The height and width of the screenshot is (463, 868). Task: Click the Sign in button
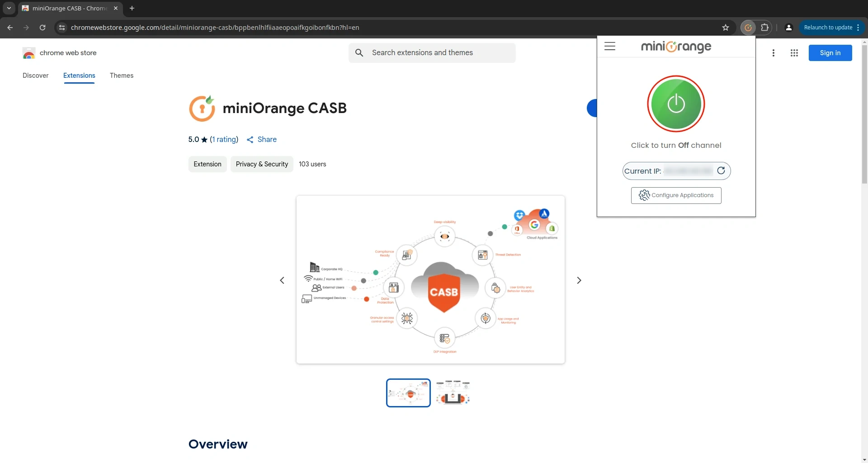click(x=830, y=53)
